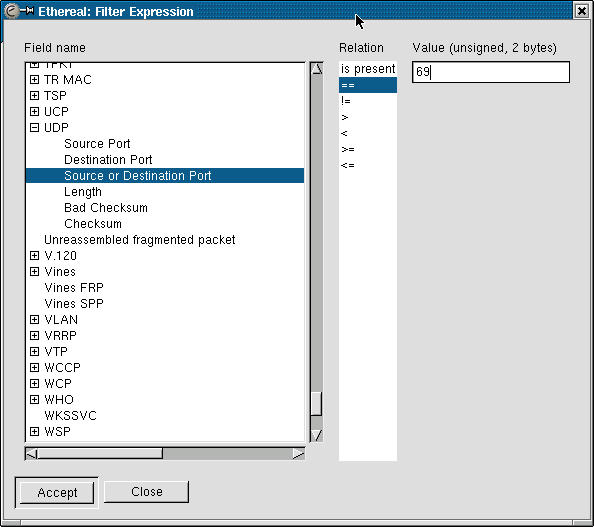
Task: Click the horizontal scrollbar thumb
Action: (x=100, y=454)
